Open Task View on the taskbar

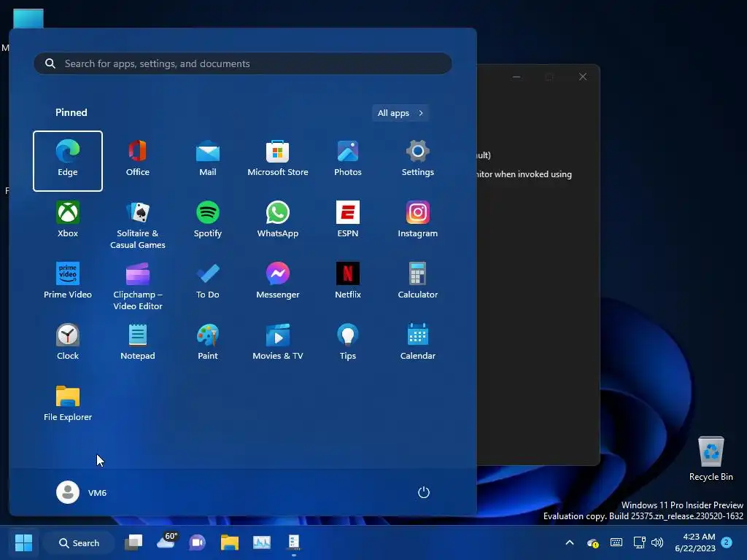pos(133,542)
